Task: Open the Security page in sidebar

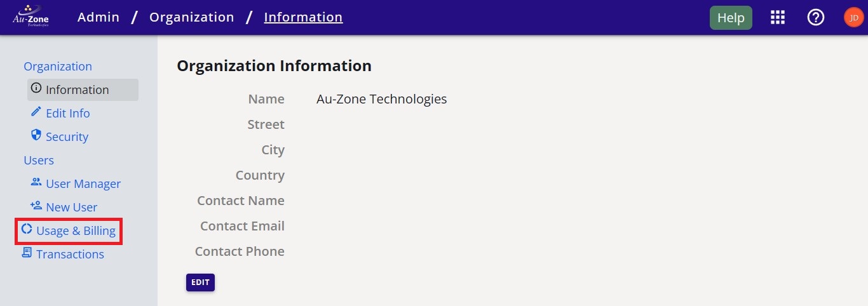Action: coord(67,136)
